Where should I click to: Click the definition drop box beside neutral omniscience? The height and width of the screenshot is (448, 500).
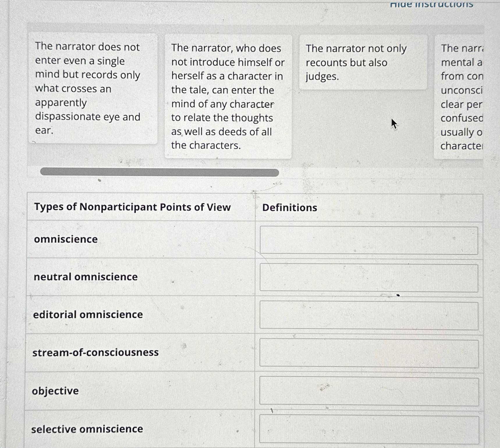(x=370, y=277)
